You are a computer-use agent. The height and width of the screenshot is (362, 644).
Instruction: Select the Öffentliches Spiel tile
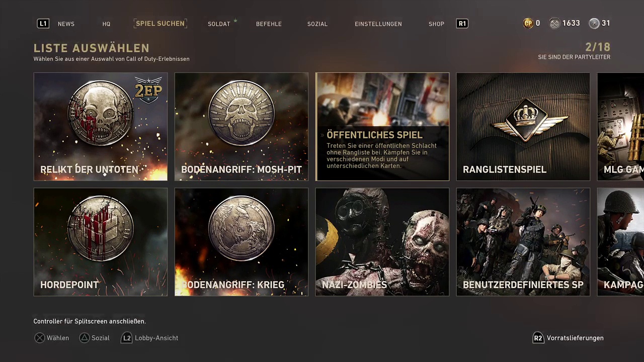(382, 127)
